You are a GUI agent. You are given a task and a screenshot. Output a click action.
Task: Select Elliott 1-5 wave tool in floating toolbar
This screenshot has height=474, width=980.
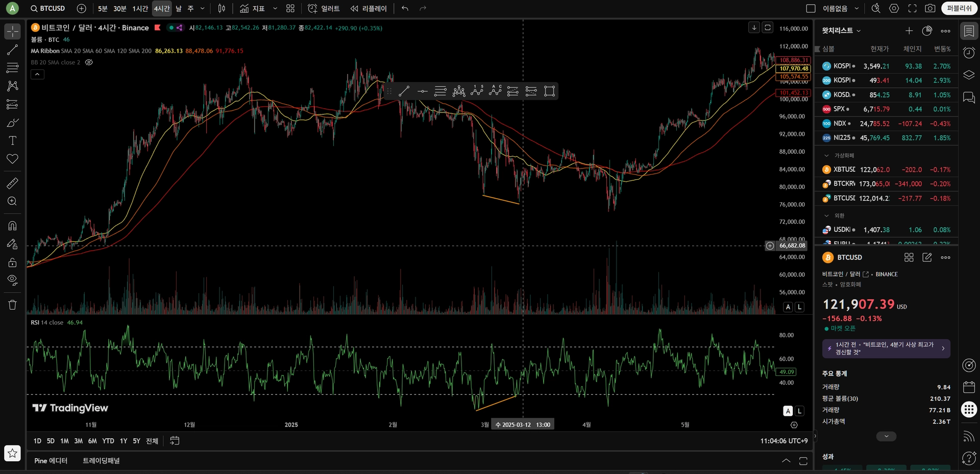477,91
